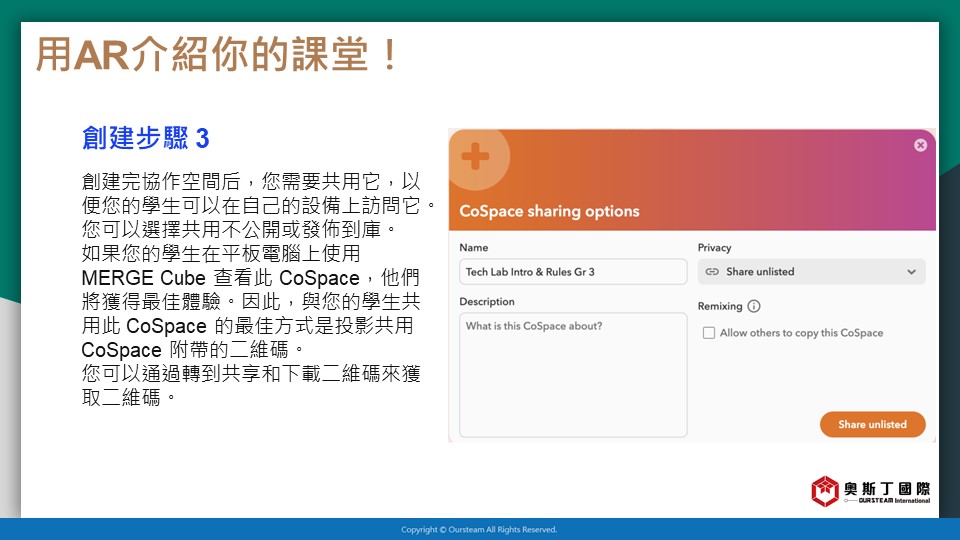The height and width of the screenshot is (540, 960).
Task: Enable Allow others to copy this CoSpace
Action: tap(709, 333)
